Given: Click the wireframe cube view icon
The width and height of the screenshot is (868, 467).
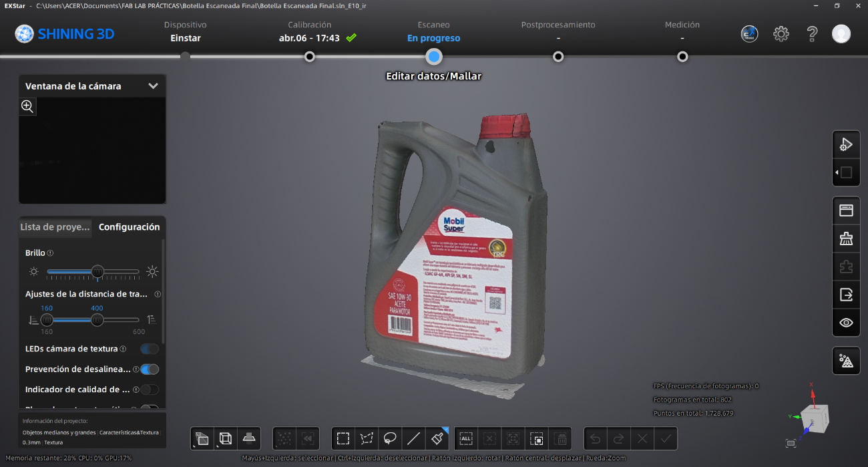Looking at the screenshot, I should [226, 439].
